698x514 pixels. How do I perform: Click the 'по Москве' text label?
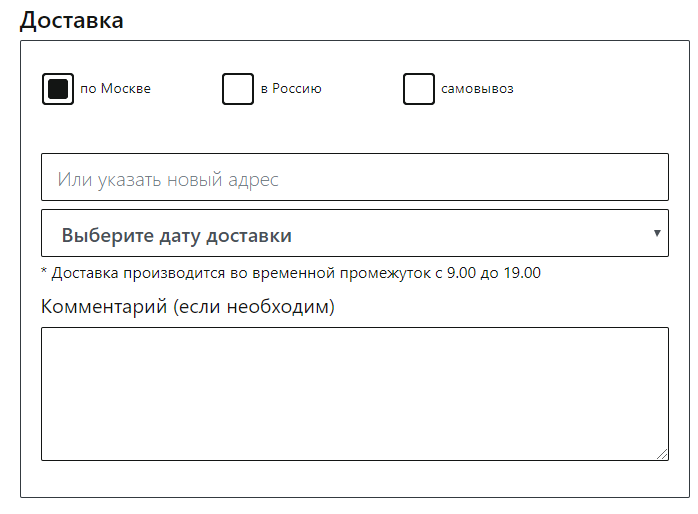point(115,89)
